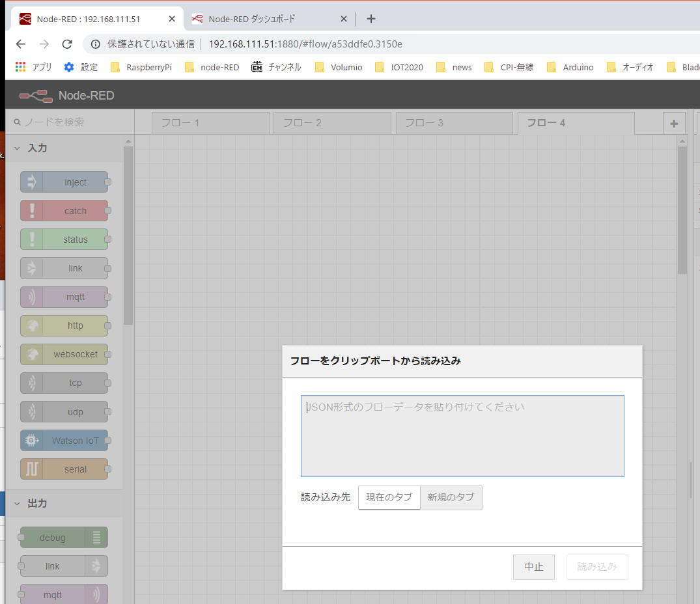The image size is (700, 604).
Task: Select 現在のタブ import option
Action: [389, 497]
